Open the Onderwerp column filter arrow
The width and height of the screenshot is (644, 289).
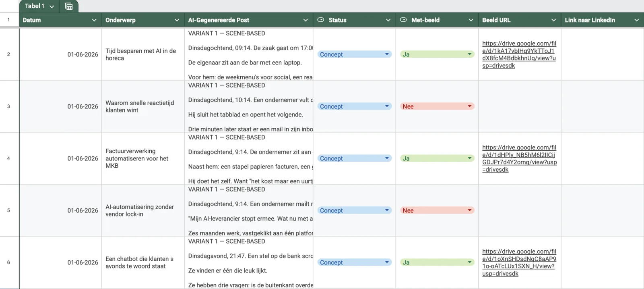[x=177, y=20]
